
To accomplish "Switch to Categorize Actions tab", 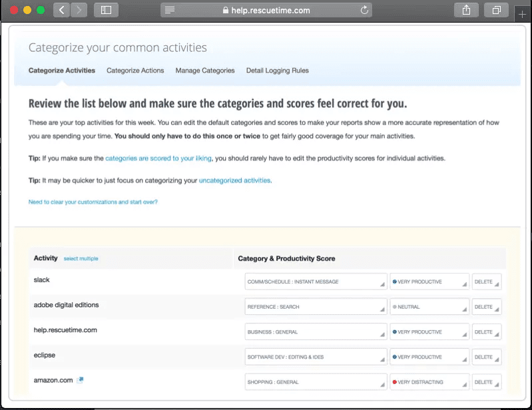I will pyautogui.click(x=135, y=71).
